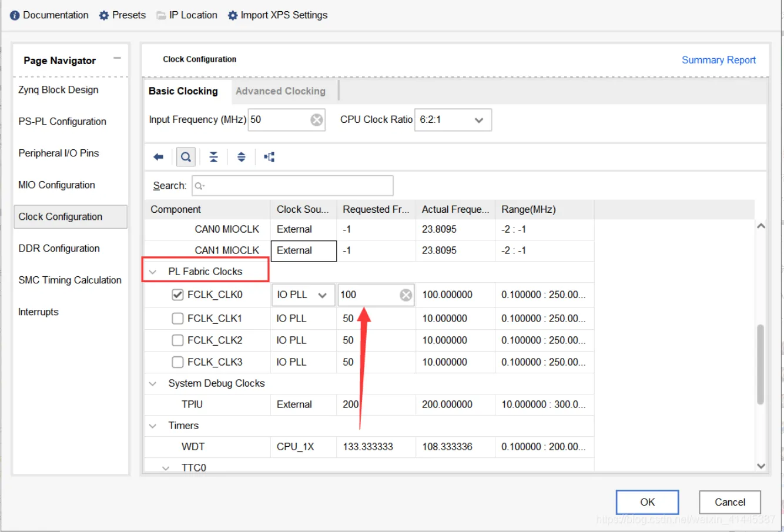Enable the FCLK_CLK1 checkbox

pyautogui.click(x=177, y=319)
